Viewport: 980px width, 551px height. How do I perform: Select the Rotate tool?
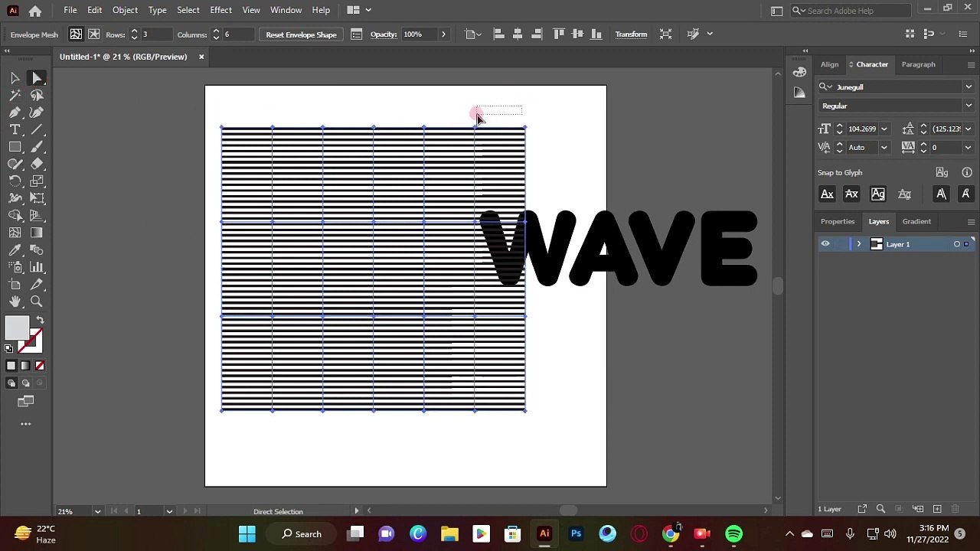pyautogui.click(x=15, y=181)
